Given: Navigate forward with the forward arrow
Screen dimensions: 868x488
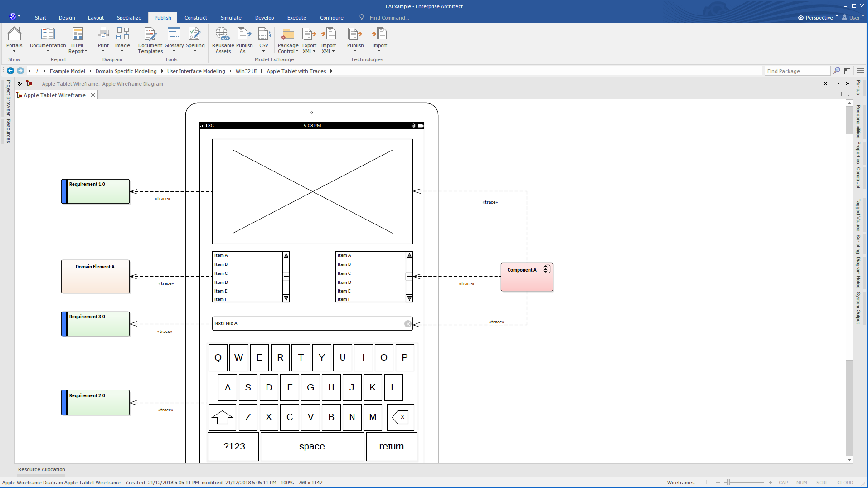Looking at the screenshot, I should (20, 71).
